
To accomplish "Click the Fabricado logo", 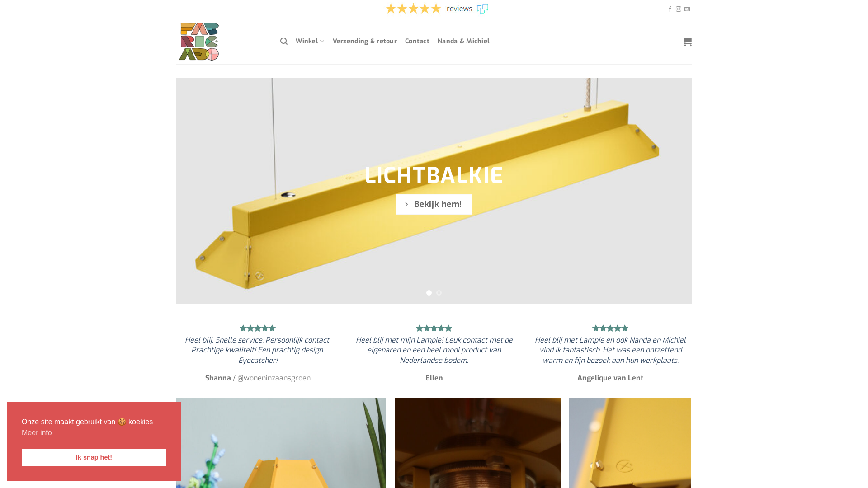I will click(199, 42).
